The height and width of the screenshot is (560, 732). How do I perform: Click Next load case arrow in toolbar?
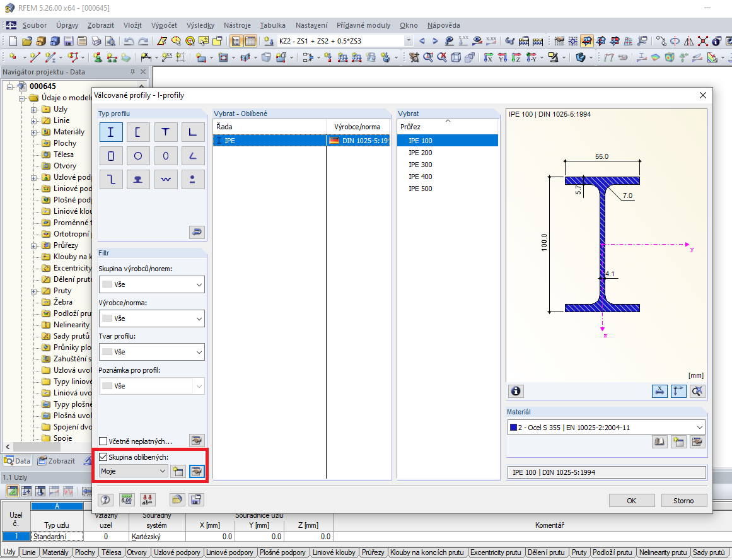(x=435, y=41)
